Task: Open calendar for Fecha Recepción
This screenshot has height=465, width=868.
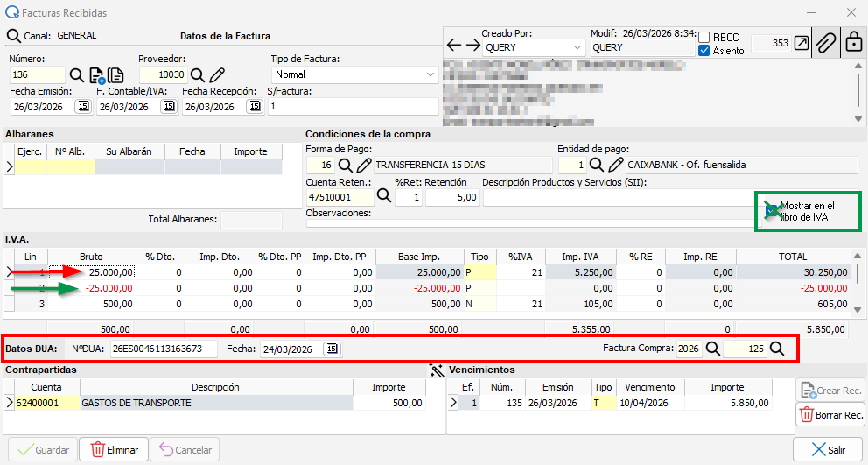Action: click(255, 106)
